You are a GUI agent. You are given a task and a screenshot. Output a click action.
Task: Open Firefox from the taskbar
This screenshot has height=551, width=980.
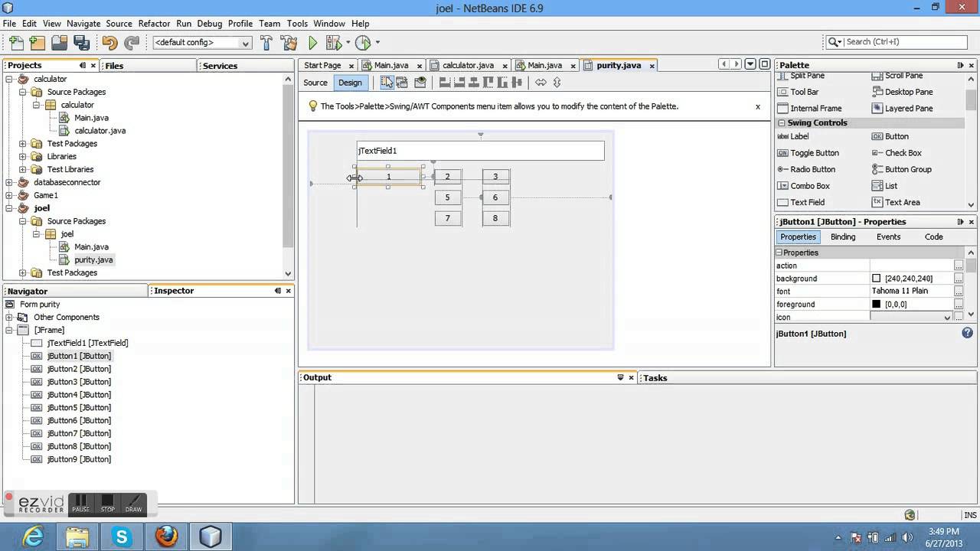166,536
